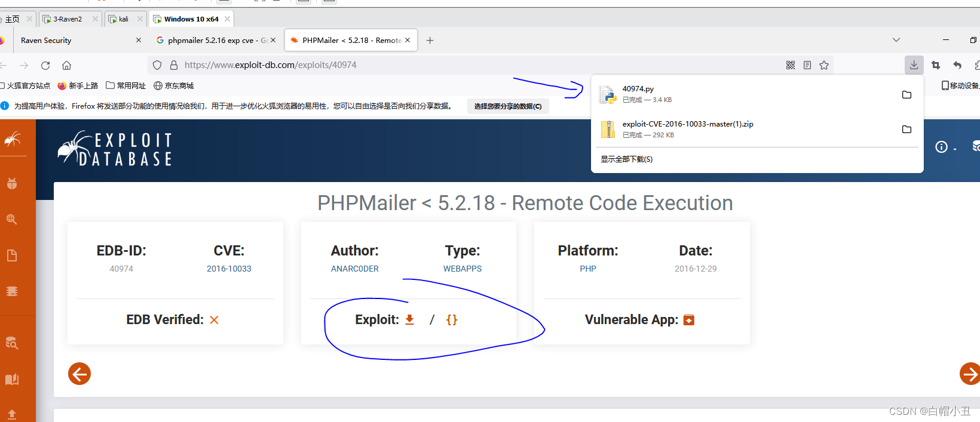Open author ANARC0DER profile link

point(355,269)
